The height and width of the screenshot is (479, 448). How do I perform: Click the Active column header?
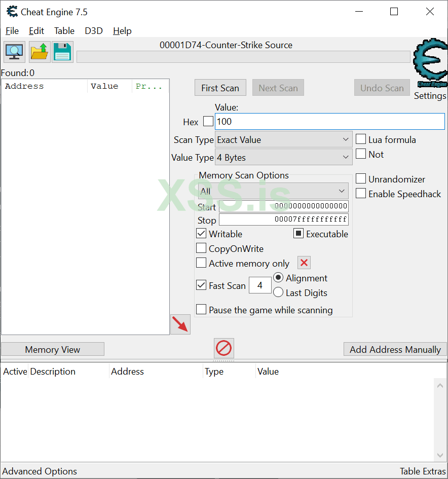(15, 371)
